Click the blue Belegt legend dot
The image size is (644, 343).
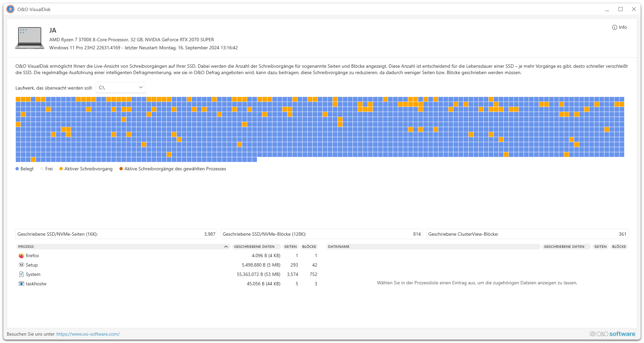point(17,169)
